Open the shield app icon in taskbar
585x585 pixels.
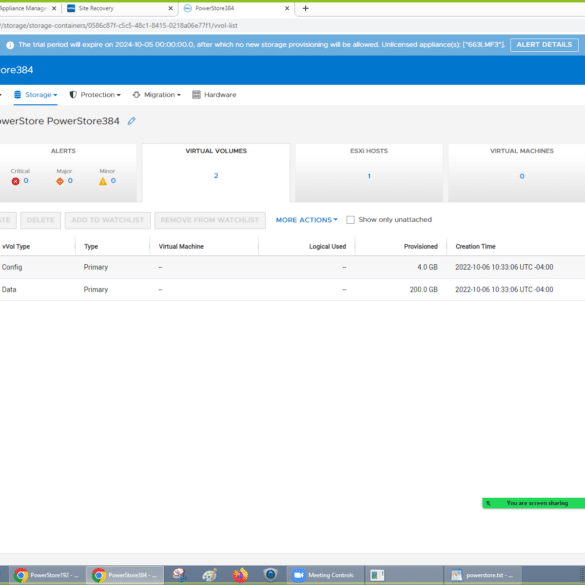(x=270, y=575)
